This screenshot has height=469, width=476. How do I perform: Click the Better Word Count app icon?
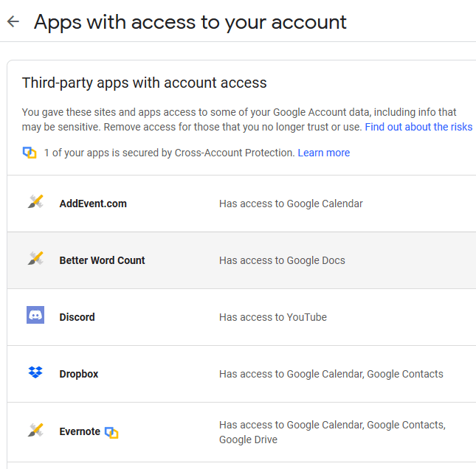click(35, 259)
